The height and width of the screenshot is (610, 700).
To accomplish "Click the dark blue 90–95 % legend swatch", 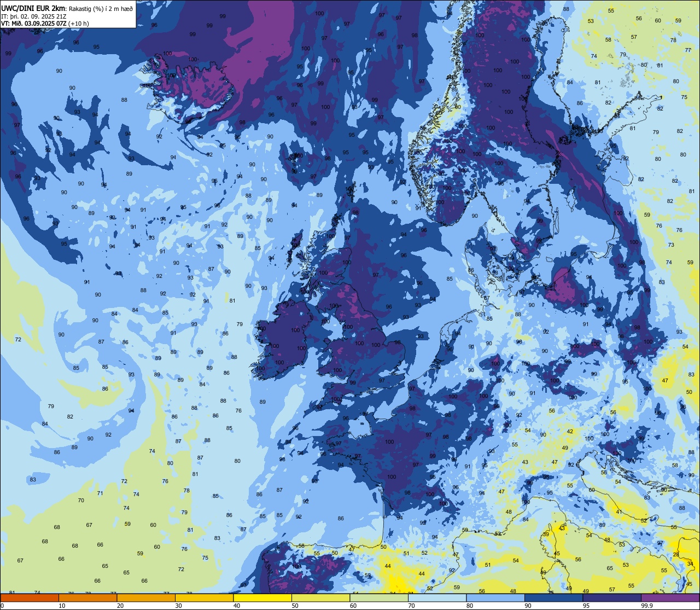I will pos(553,597).
